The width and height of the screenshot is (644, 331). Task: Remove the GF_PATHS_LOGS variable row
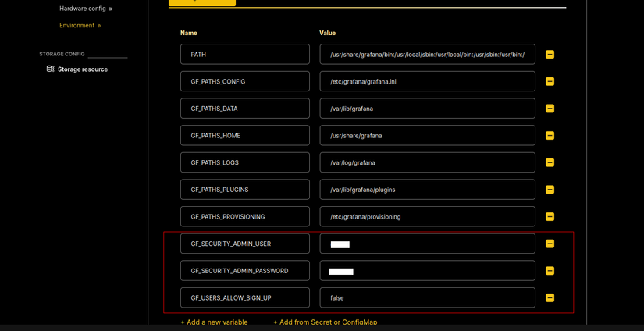[x=550, y=162]
